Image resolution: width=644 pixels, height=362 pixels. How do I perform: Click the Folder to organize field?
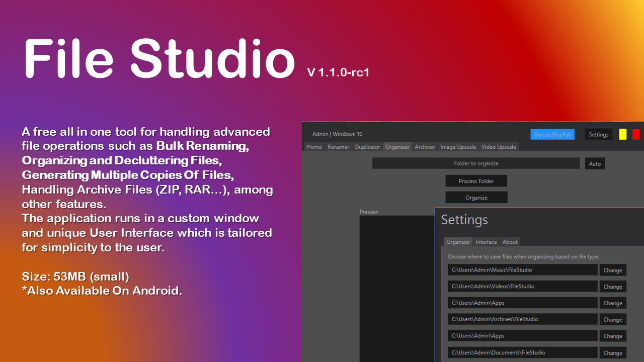[476, 163]
